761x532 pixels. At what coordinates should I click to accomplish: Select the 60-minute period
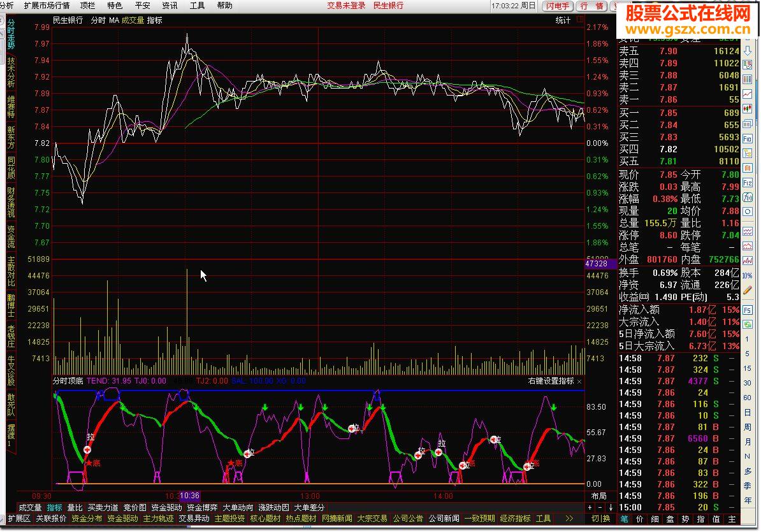748,398
